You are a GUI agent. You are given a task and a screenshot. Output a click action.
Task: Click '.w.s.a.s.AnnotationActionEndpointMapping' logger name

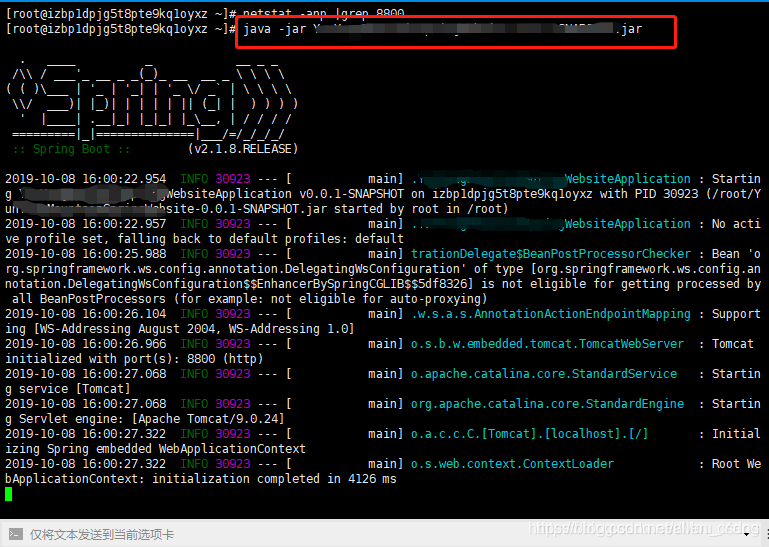click(x=551, y=313)
